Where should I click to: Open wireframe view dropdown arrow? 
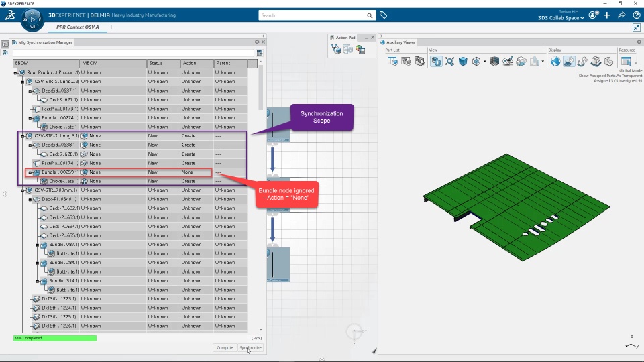point(484,62)
